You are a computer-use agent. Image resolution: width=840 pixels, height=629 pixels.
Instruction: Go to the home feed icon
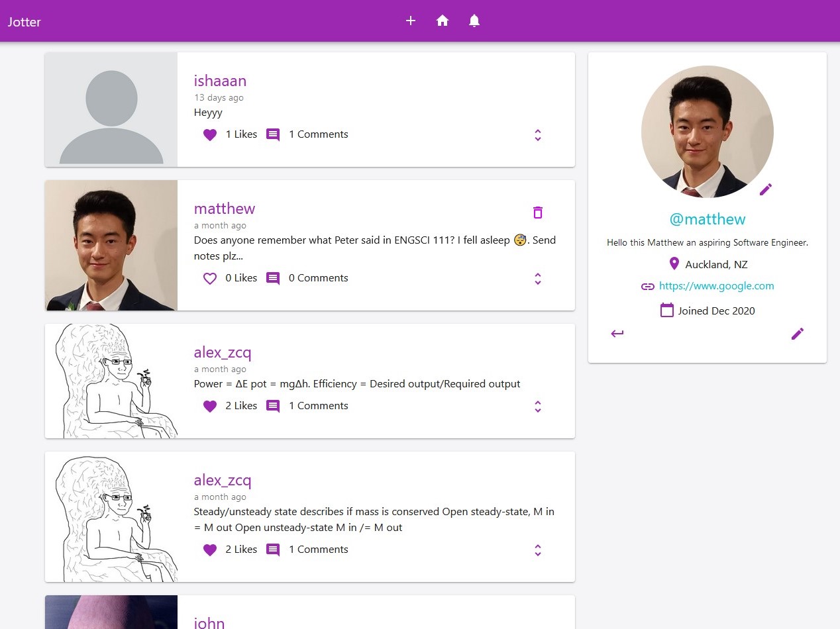tap(443, 21)
